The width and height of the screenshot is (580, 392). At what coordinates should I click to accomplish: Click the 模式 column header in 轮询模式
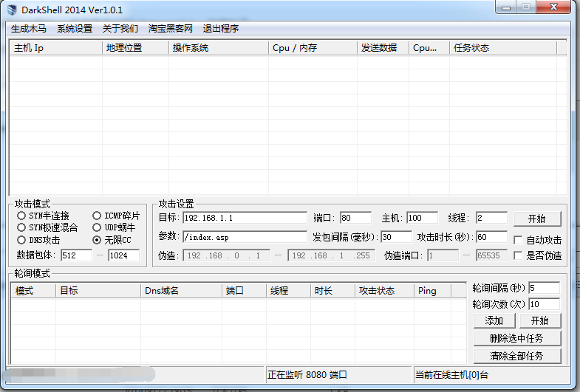(33, 290)
